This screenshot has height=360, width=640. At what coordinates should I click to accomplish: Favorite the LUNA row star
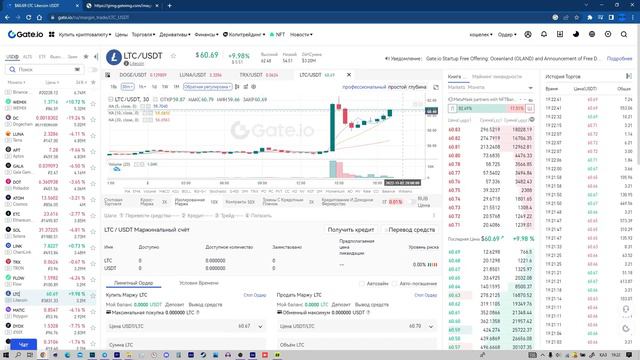point(93,136)
